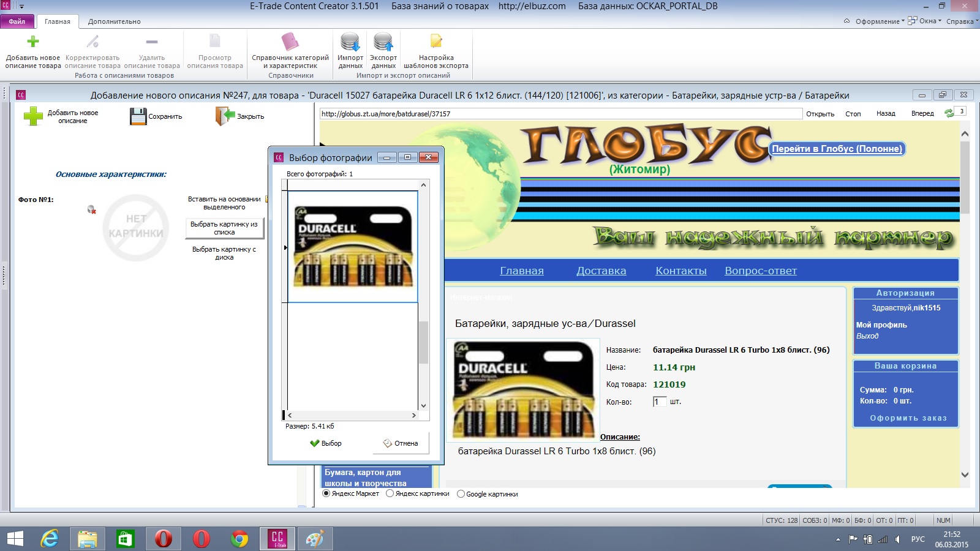The width and height of the screenshot is (980, 551).
Task: Select the Яндекс картинки radio button
Action: point(390,493)
